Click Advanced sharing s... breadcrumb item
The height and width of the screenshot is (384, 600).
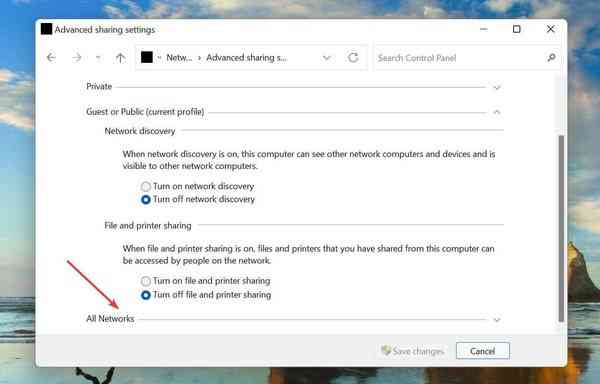coord(246,58)
